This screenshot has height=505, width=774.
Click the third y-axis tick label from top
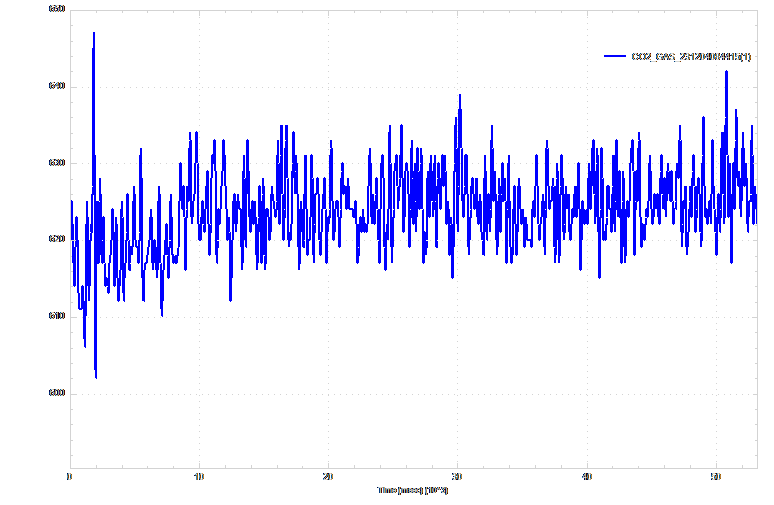(57, 162)
